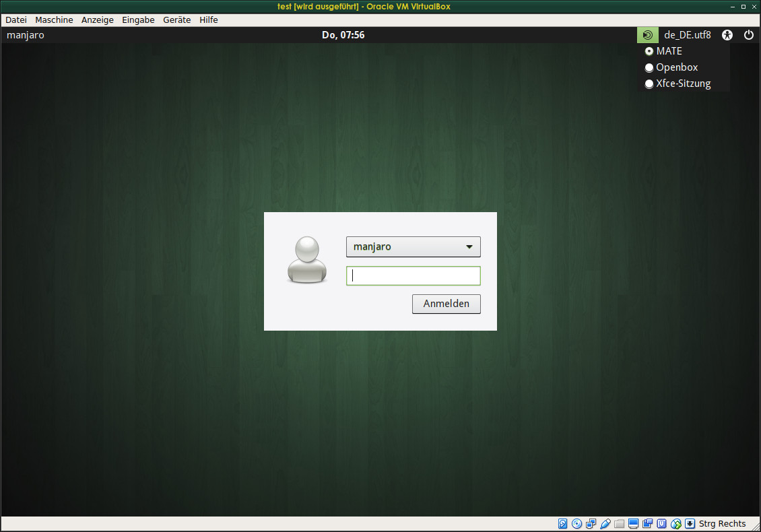Open the Maschine menu
This screenshot has height=532, width=761.
tap(54, 20)
